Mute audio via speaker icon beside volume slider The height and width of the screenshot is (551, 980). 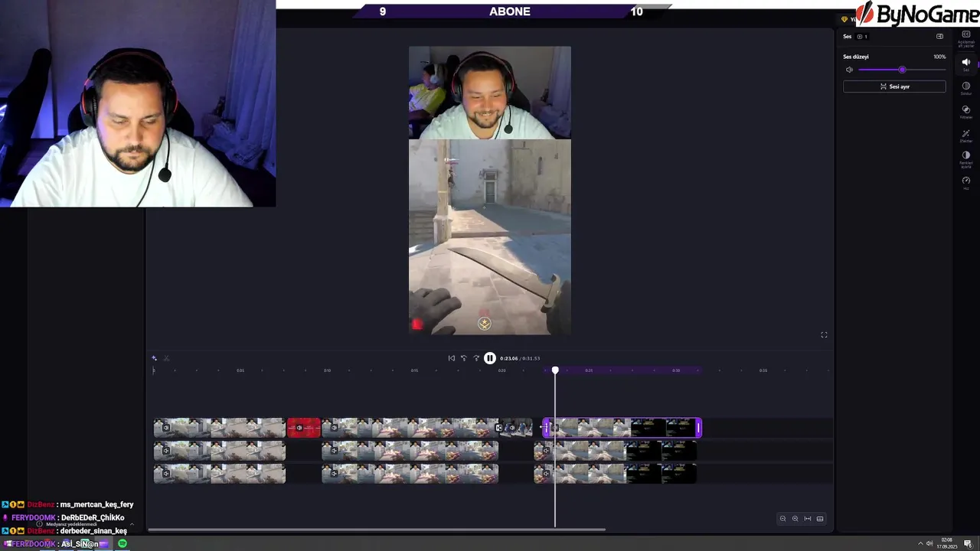point(849,70)
